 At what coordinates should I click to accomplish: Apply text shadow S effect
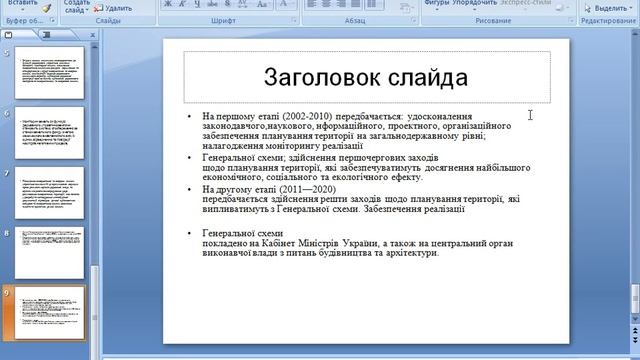point(227,4)
